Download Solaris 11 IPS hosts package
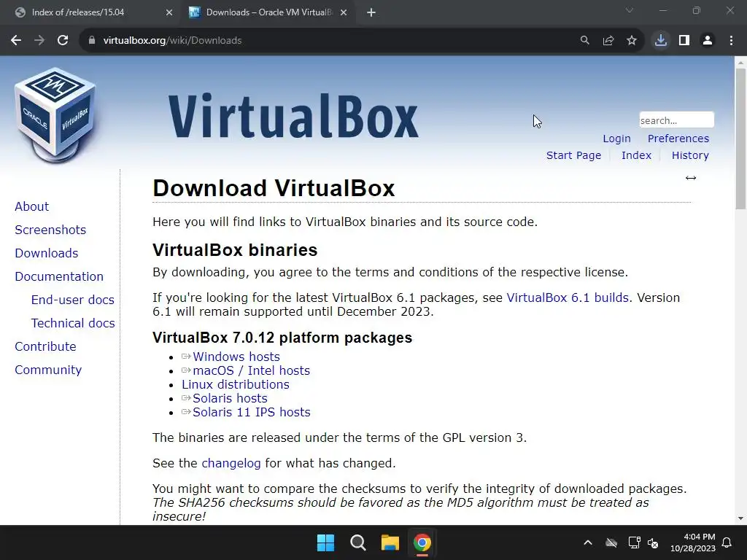Image resolution: width=747 pixels, height=560 pixels. click(x=252, y=412)
